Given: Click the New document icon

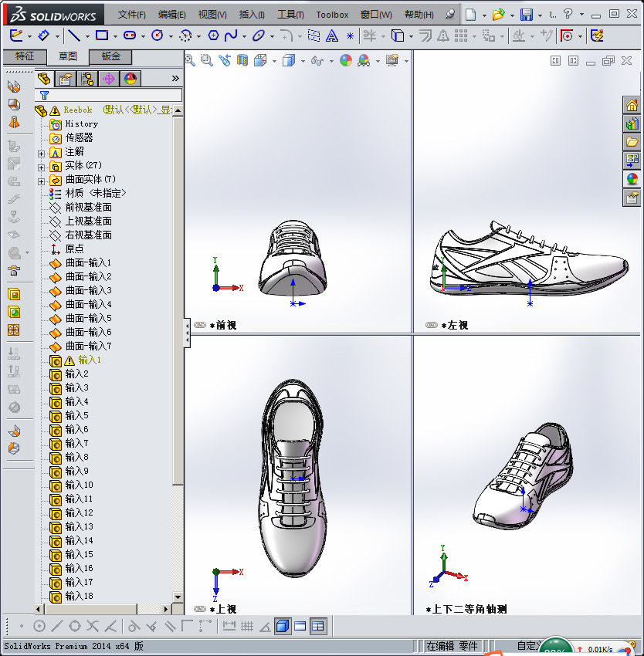Looking at the screenshot, I should click(x=471, y=15).
